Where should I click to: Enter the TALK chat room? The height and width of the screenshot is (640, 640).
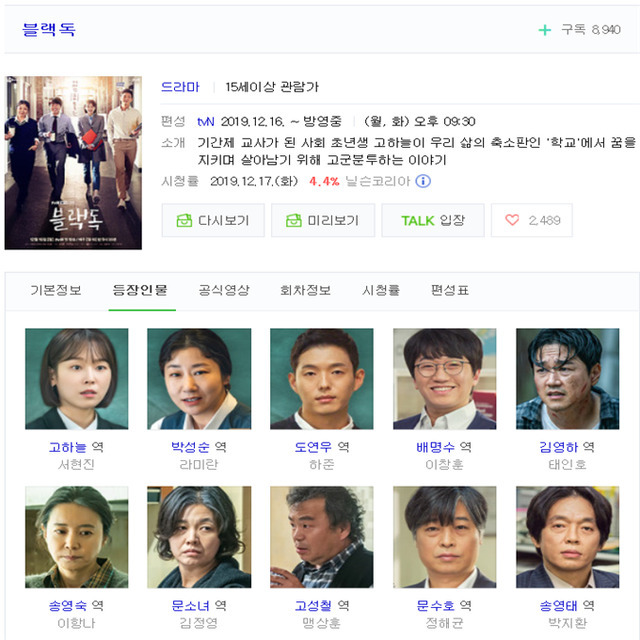click(x=433, y=220)
